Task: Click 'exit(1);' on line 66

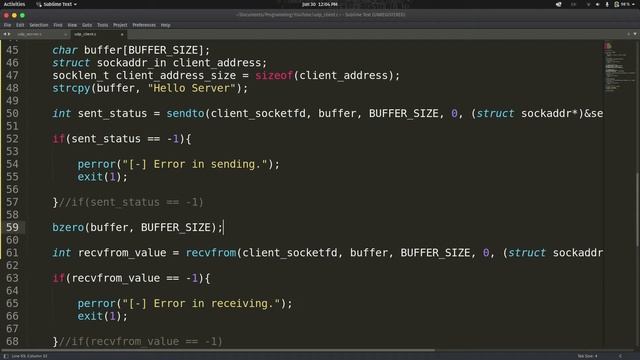Action: point(102,316)
